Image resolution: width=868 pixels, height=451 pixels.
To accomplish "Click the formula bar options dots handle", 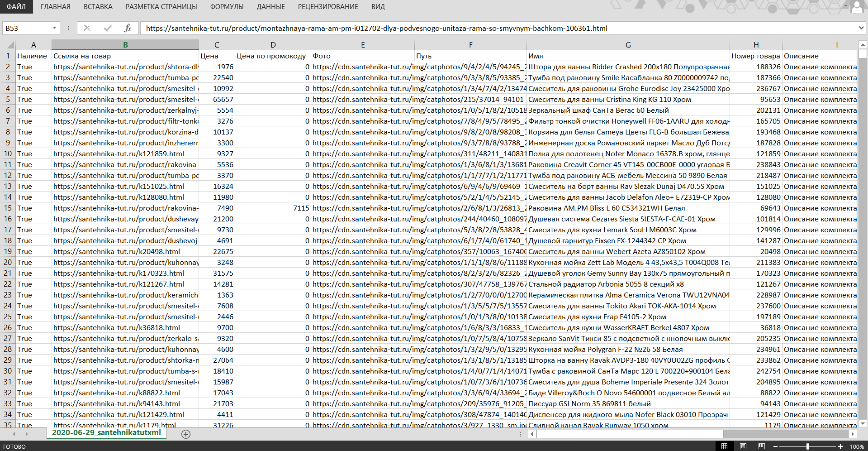I will point(68,28).
